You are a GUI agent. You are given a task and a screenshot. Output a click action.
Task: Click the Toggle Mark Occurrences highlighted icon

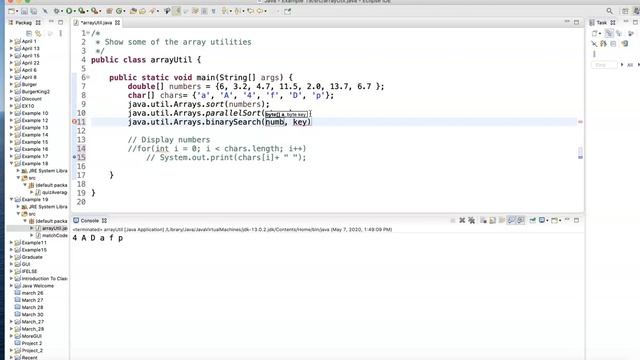pyautogui.click(x=177, y=11)
